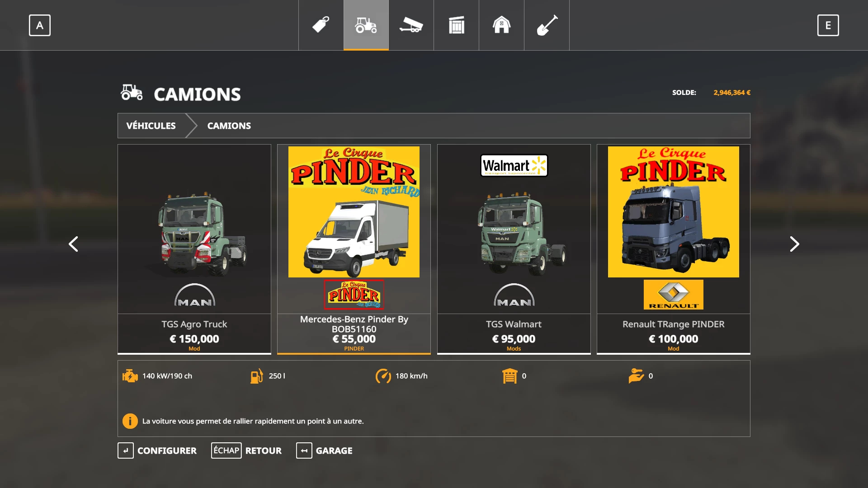Select the Renault TRange PINDER card
The image size is (868, 488).
coord(673,249)
